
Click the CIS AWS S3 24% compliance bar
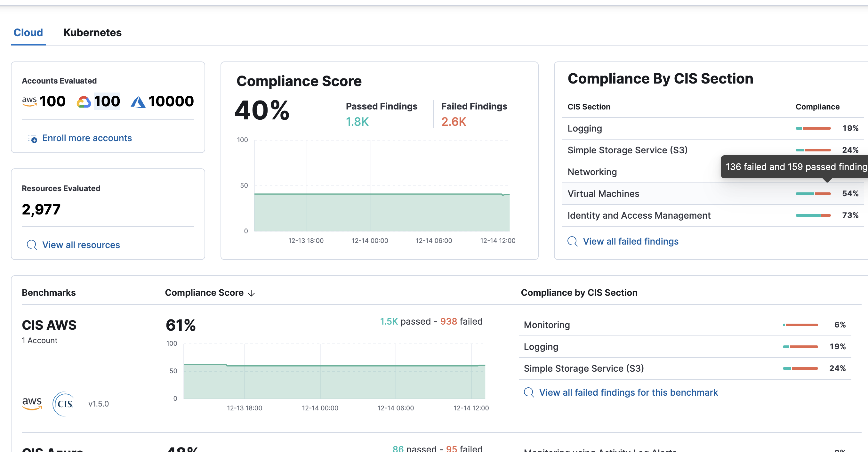coord(800,368)
